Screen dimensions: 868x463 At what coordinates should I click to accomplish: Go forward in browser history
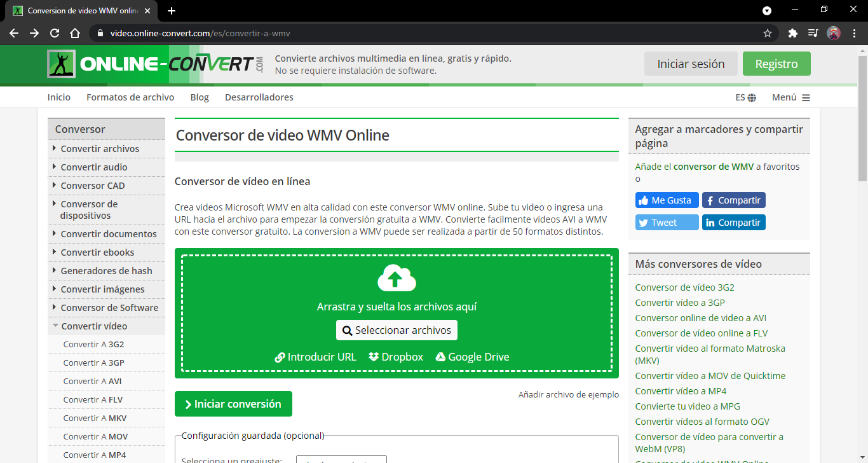coord(34,33)
